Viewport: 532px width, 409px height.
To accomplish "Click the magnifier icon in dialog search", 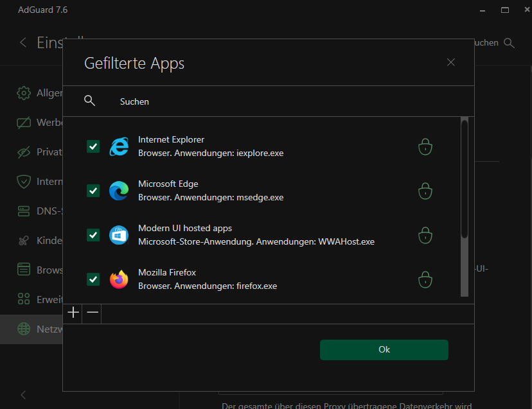I will pos(90,101).
